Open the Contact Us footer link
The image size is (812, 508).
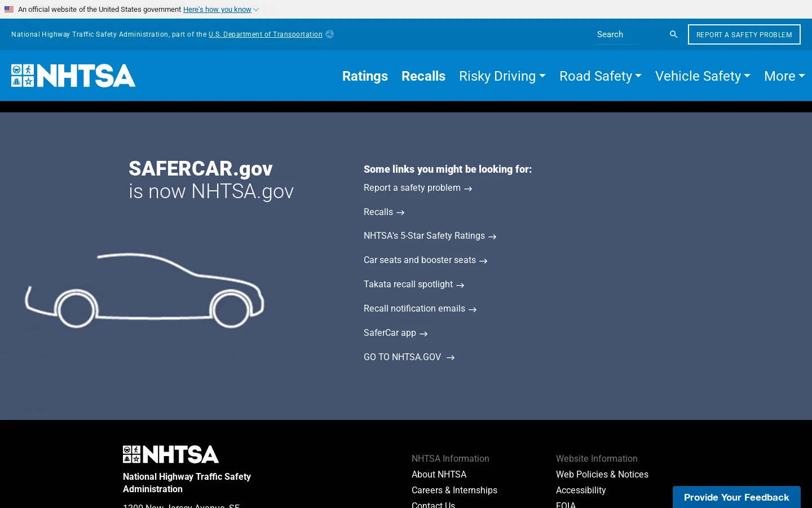tap(433, 505)
